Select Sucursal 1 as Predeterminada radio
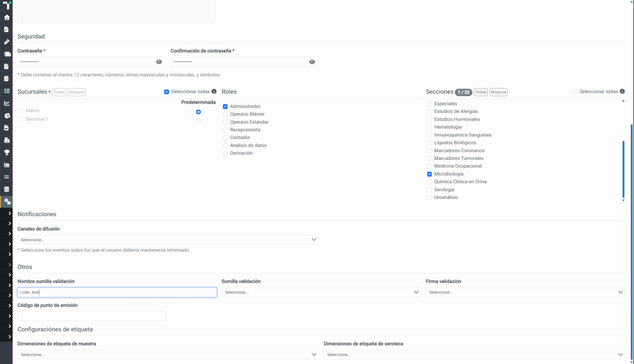Image resolution: width=634 pixels, height=364 pixels. tap(198, 121)
